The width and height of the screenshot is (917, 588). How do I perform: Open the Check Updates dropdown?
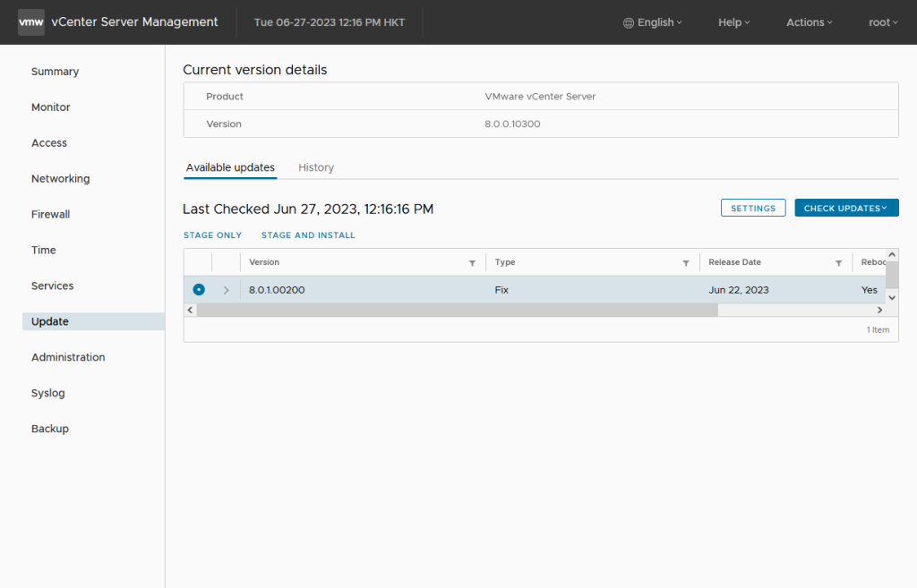coord(846,208)
